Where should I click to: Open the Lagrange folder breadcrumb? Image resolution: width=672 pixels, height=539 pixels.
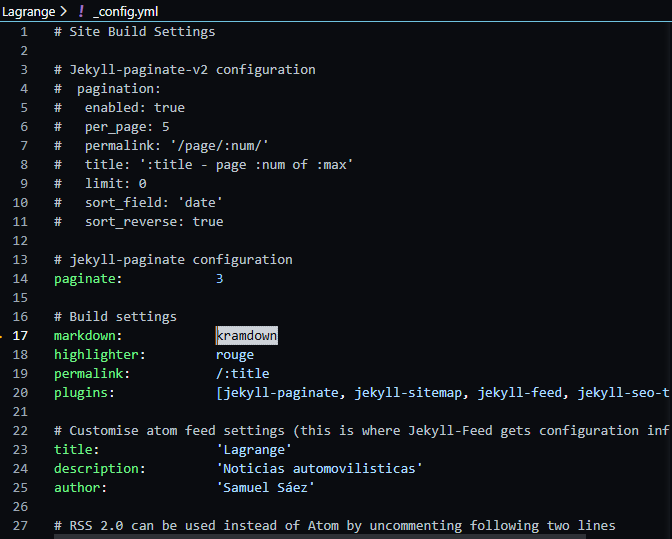click(x=28, y=11)
